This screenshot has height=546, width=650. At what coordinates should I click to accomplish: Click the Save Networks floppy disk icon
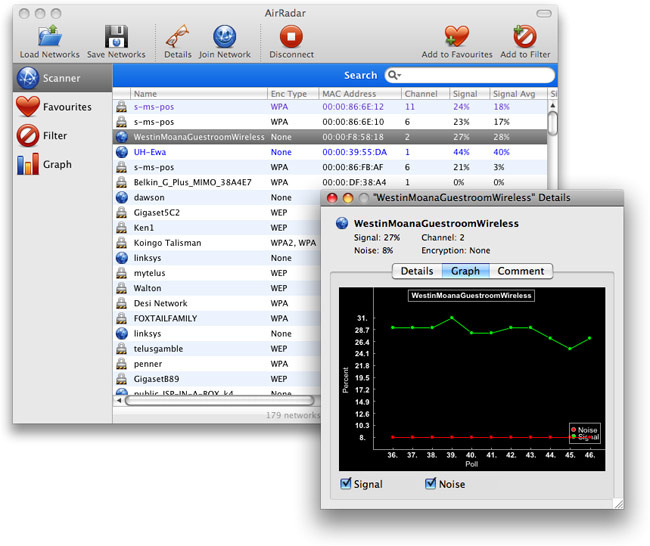pos(116,36)
